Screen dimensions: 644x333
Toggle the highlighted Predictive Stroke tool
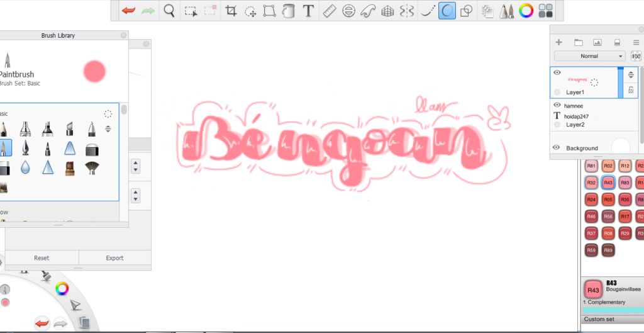[x=447, y=11]
